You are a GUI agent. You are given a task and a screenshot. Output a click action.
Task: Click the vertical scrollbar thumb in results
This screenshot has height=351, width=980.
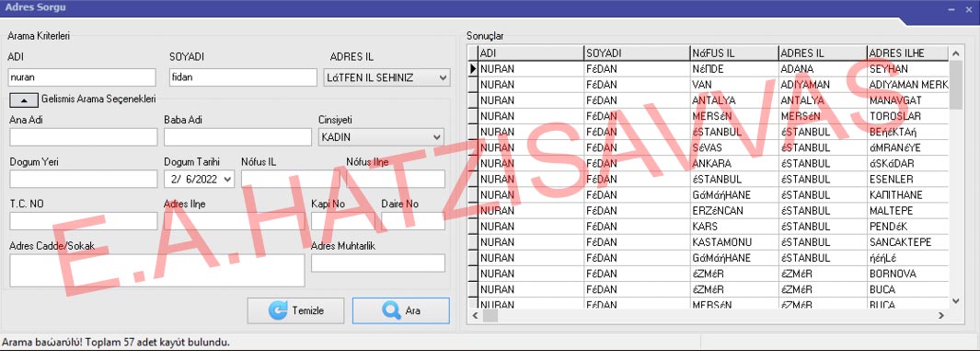point(955,84)
